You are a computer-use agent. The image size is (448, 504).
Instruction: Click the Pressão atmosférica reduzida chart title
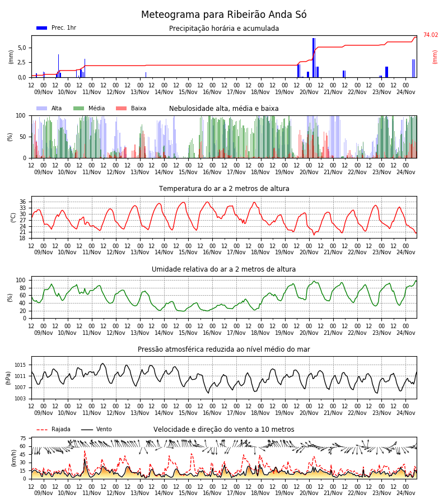point(224,349)
